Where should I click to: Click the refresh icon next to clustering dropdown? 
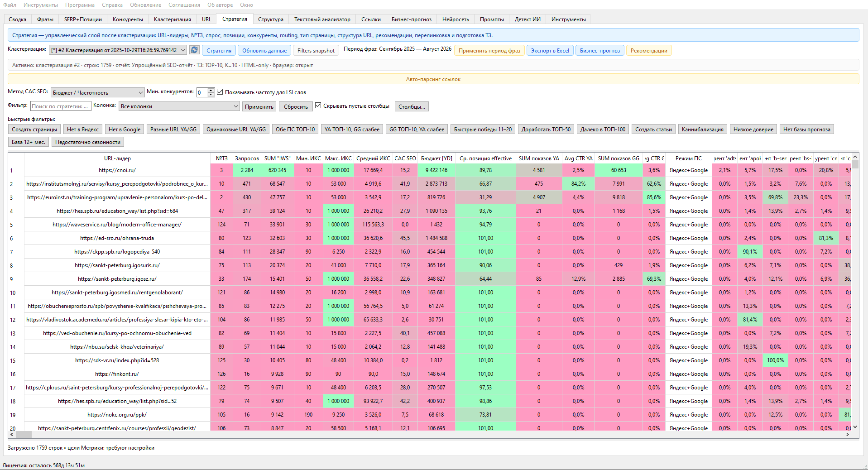pos(194,50)
